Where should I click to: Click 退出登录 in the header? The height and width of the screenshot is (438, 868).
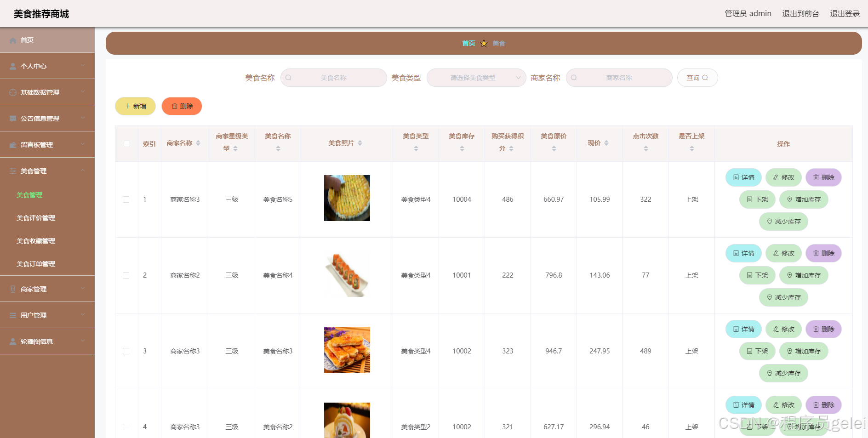(x=845, y=14)
